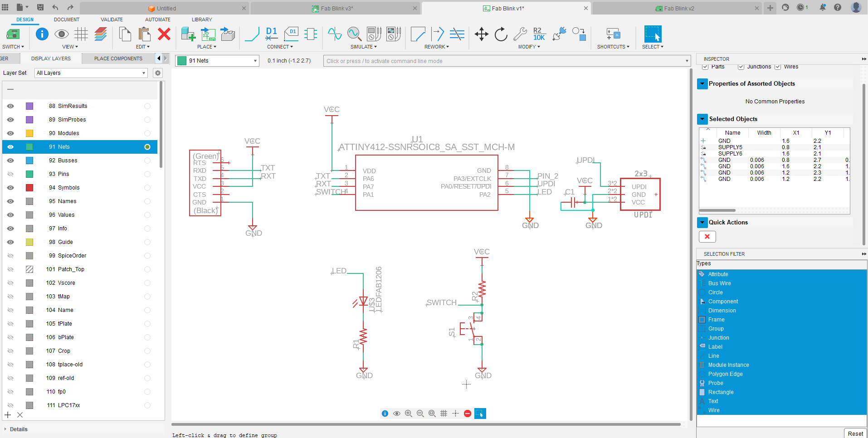The height and width of the screenshot is (438, 868).
Task: Click the Help question mark icon
Action: tap(838, 7)
